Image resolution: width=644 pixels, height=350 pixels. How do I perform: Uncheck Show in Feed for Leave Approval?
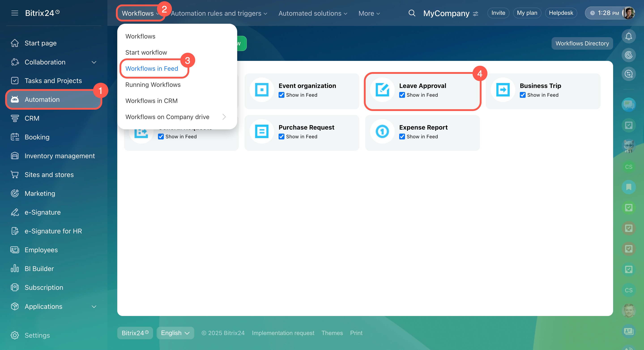(402, 95)
